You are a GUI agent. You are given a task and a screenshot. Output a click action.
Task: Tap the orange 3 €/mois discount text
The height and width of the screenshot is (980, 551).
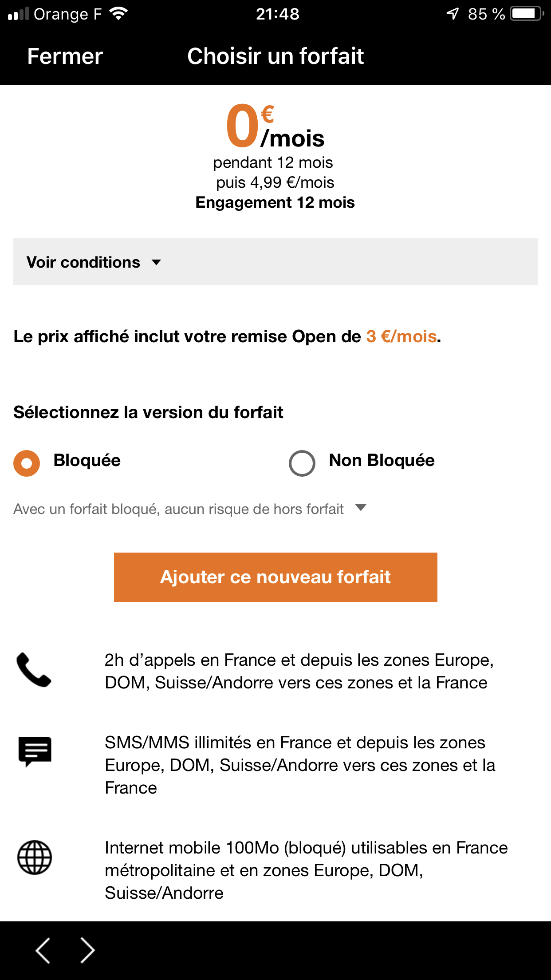(x=401, y=336)
